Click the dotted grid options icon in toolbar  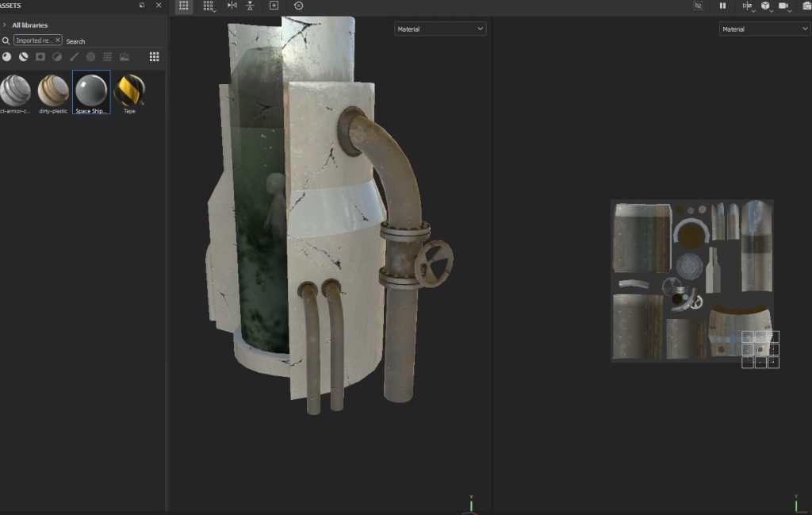tap(208, 6)
